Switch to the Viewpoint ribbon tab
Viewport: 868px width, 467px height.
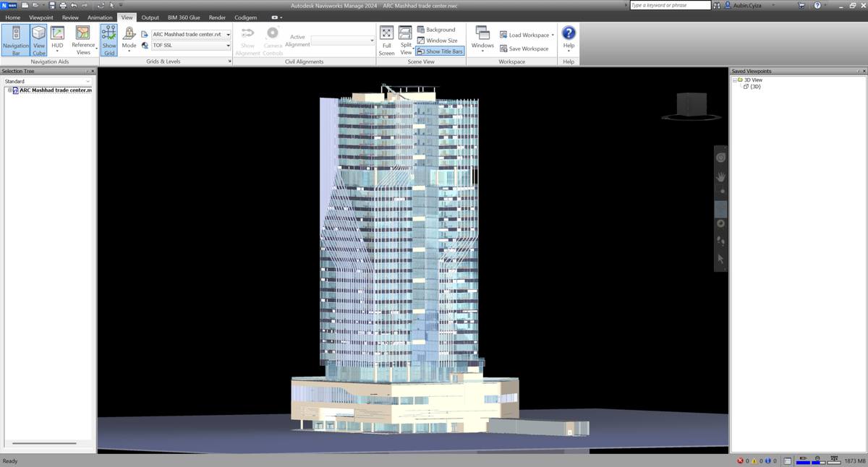[x=41, y=17]
